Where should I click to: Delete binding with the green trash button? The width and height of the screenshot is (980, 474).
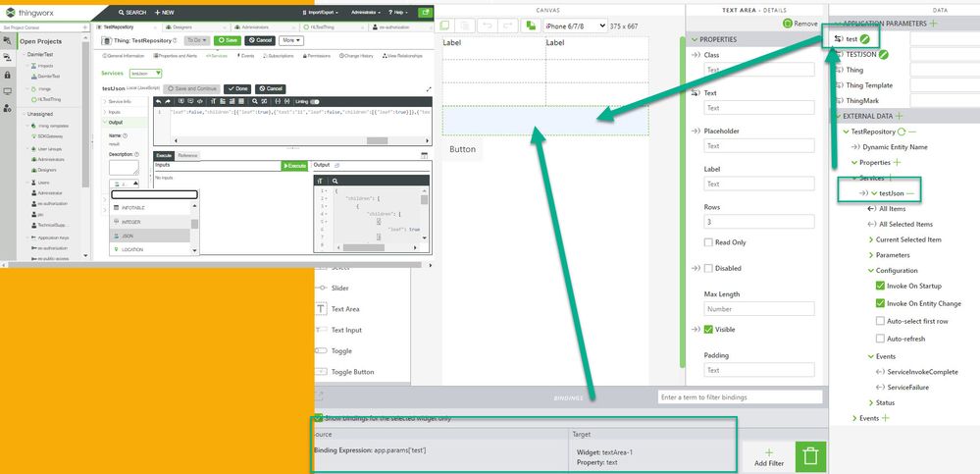pos(810,457)
